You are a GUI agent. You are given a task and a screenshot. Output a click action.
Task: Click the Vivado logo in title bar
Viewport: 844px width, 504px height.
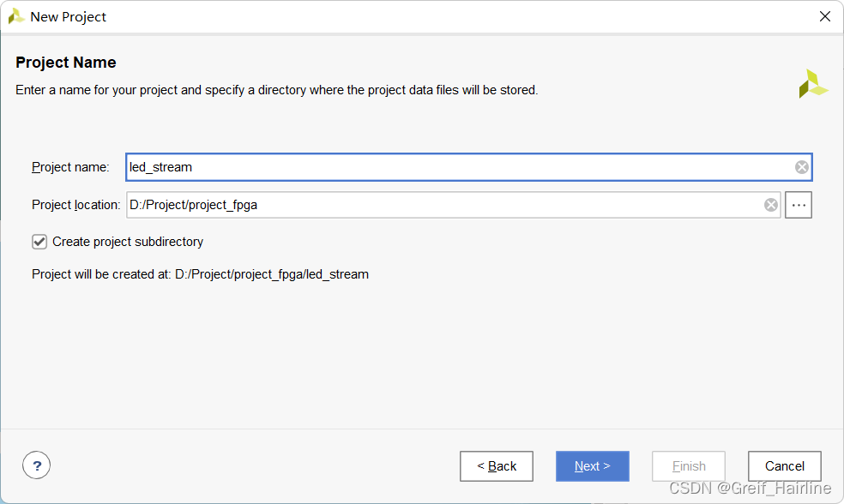coord(15,16)
